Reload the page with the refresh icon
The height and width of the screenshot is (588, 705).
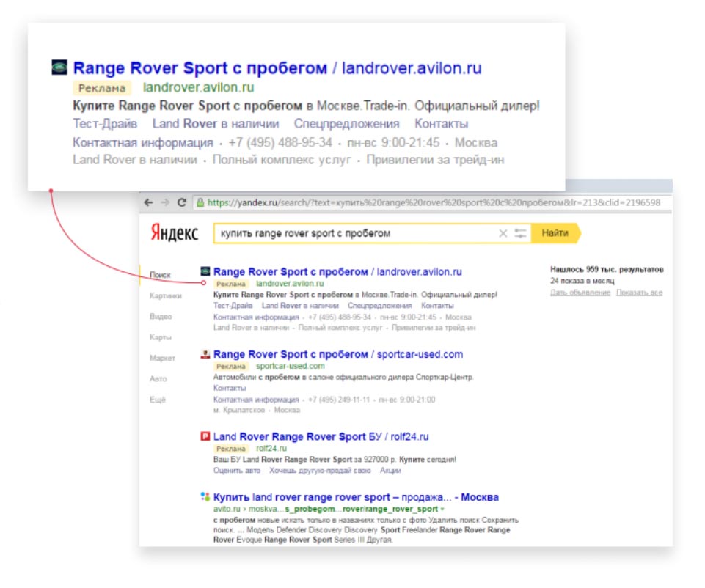click(180, 202)
